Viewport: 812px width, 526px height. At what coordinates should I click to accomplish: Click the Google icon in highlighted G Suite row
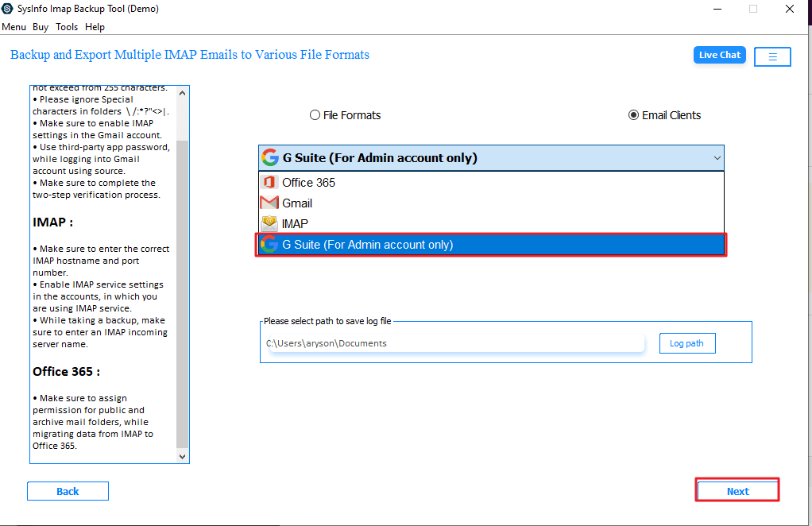point(269,245)
